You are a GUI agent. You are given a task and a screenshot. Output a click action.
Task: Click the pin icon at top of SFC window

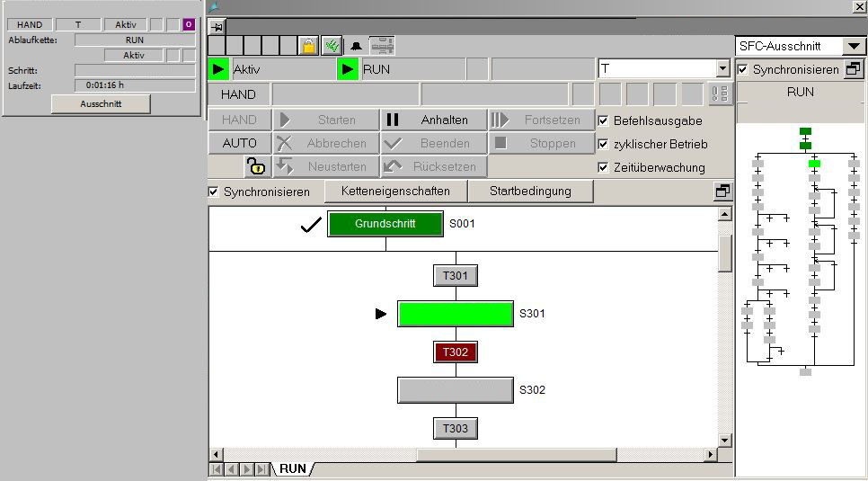[217, 27]
